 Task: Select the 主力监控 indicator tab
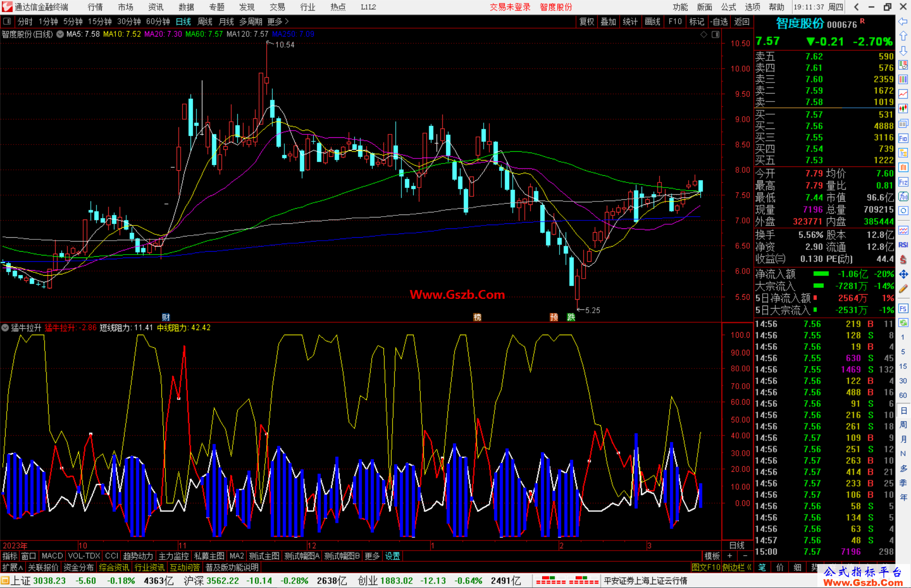tap(174, 556)
